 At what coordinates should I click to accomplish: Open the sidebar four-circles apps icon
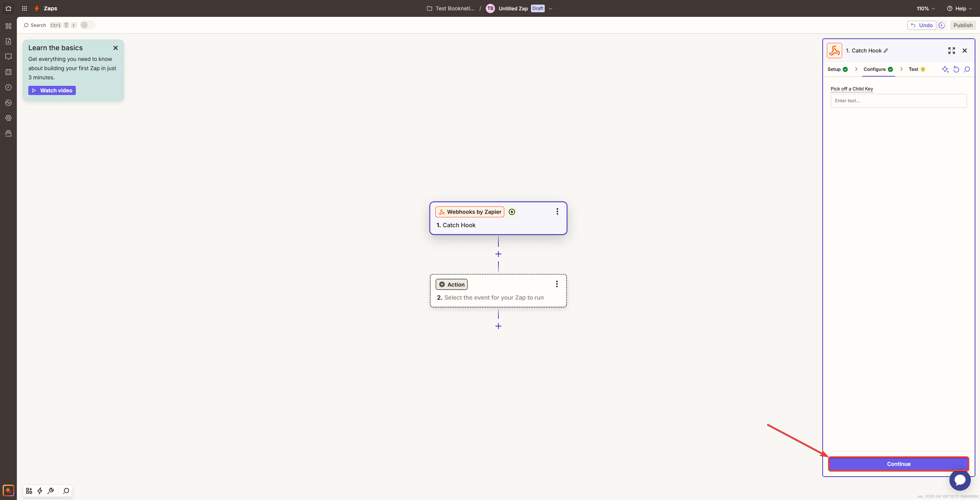tap(8, 26)
